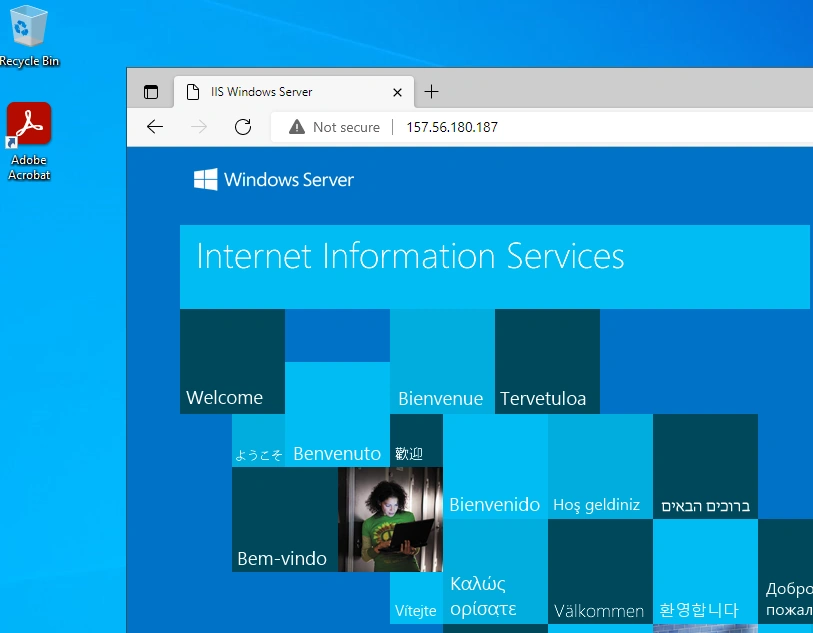Click the Internet Information Services banner

coord(495,266)
